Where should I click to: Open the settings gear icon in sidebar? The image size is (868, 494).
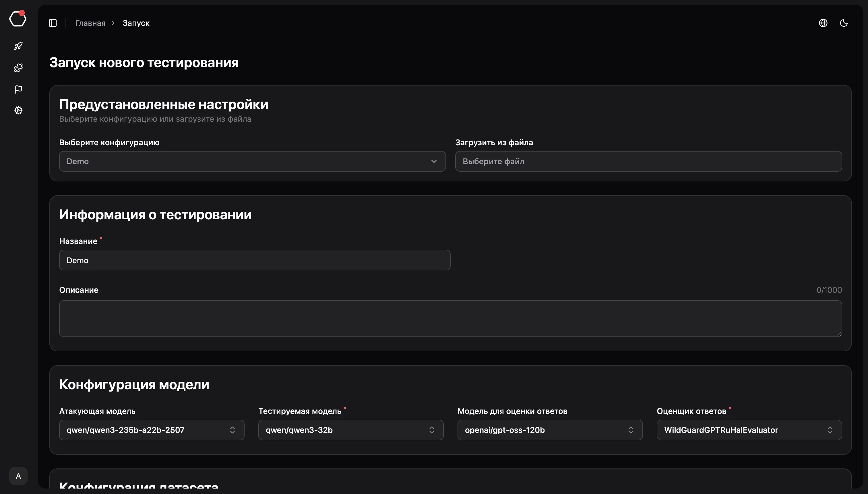[18, 110]
